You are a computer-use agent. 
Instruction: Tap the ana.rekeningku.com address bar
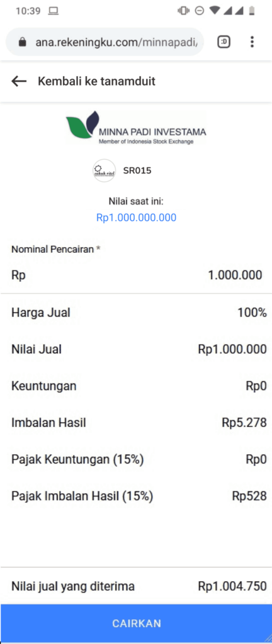pos(105,42)
